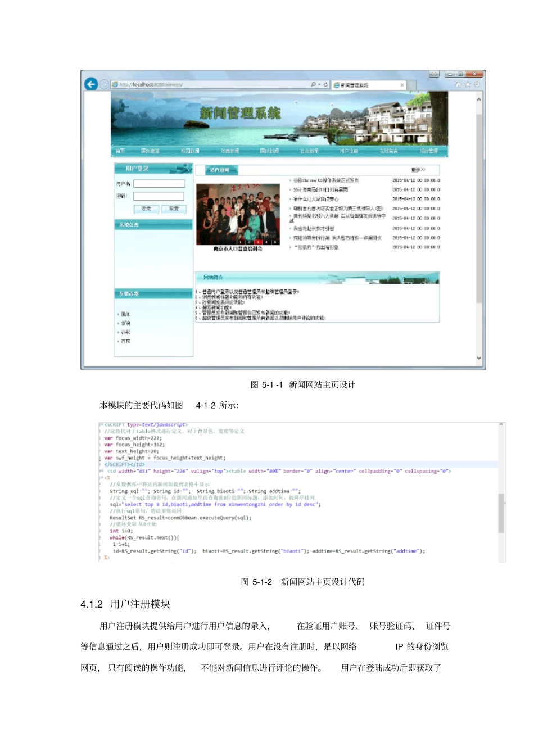Image resolution: width=534 pixels, height=756 pixels.
Task: Select slide number 5 indicator on photo
Action: [274, 242]
